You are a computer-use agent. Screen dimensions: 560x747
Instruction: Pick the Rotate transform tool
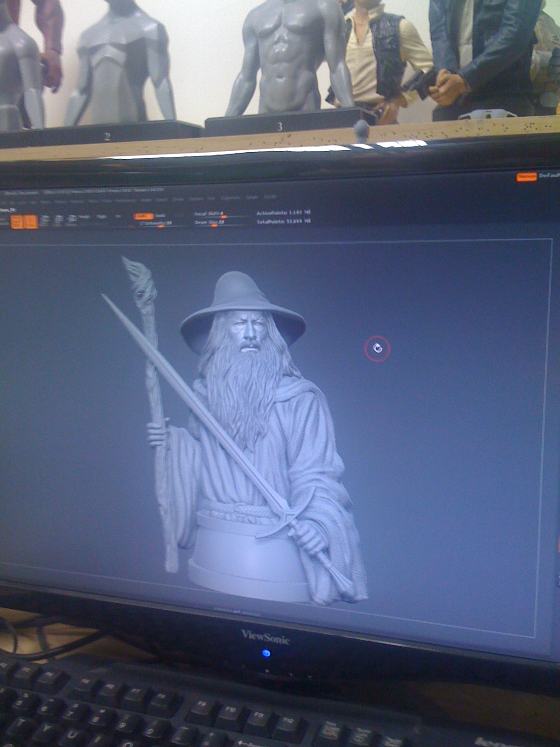72,219
